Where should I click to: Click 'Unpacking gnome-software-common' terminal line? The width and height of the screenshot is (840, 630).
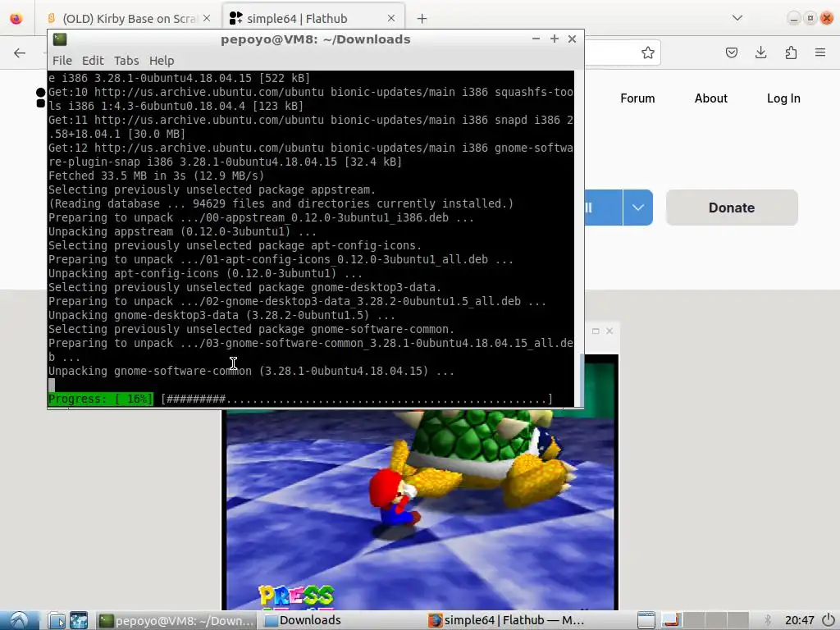point(251,372)
